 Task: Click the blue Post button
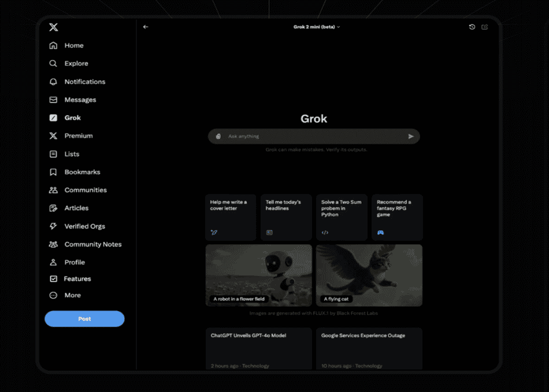coord(84,319)
